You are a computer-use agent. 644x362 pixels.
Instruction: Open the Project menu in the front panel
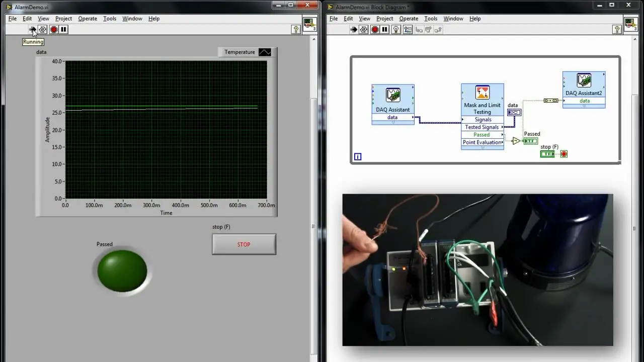63,19
